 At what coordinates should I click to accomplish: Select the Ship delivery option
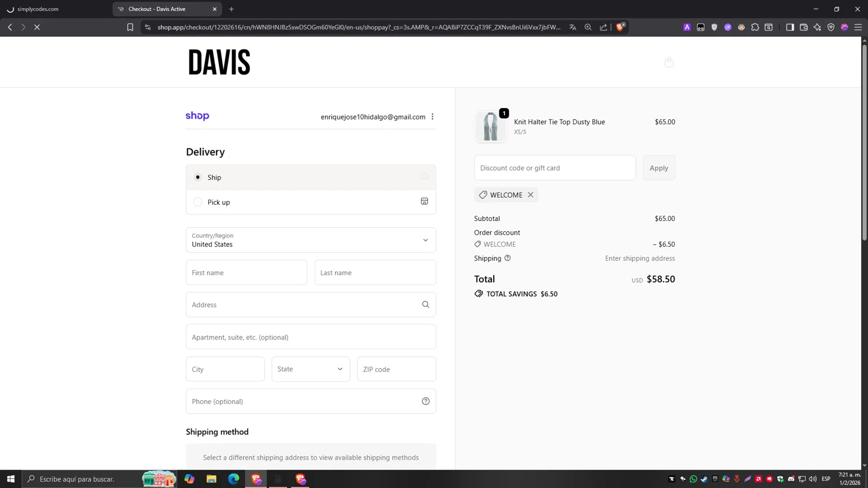(311, 177)
